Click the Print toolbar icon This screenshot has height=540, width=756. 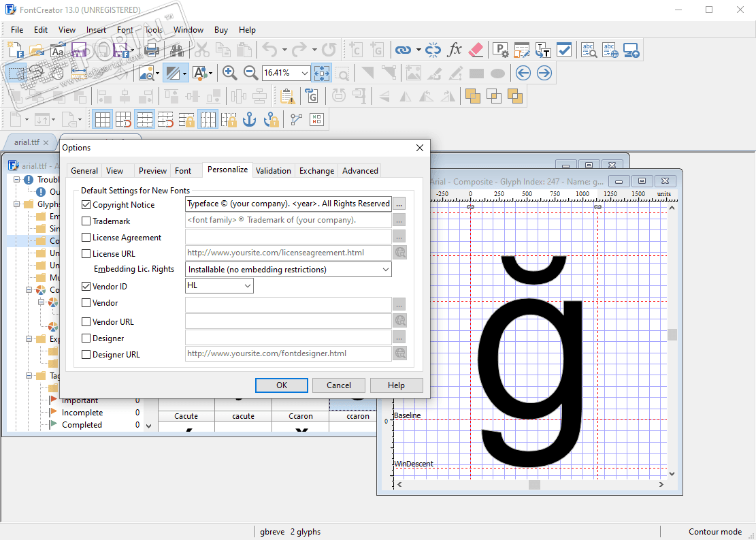point(152,50)
